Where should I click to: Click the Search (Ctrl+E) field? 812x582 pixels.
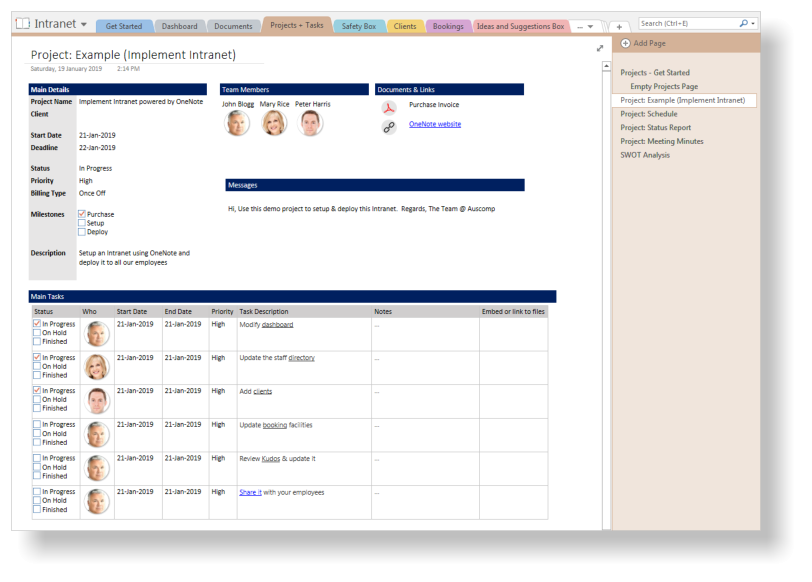688,23
